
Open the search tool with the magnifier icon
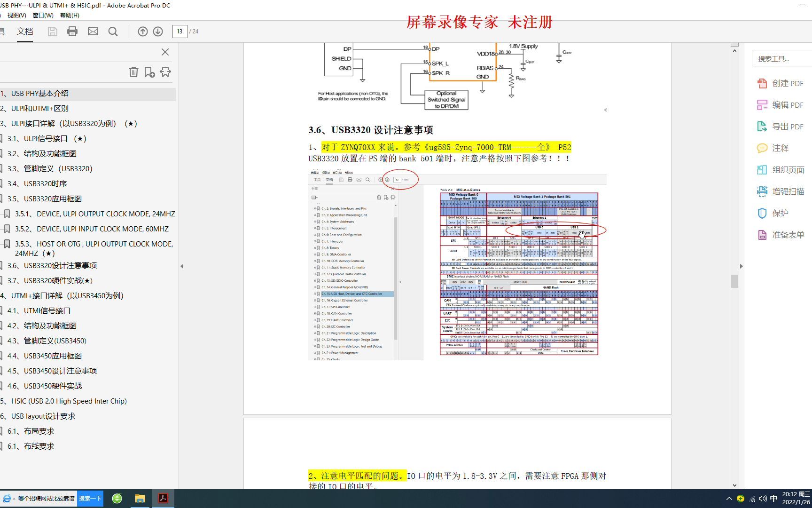[113, 31]
